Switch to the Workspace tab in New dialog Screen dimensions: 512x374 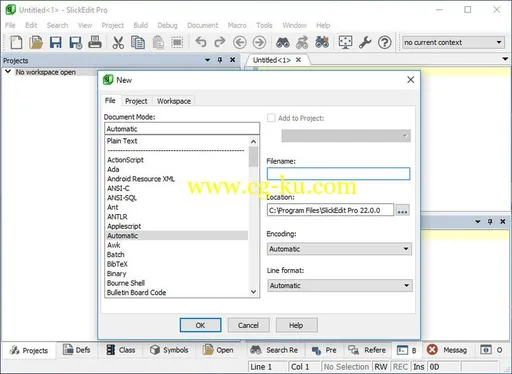[x=174, y=101]
